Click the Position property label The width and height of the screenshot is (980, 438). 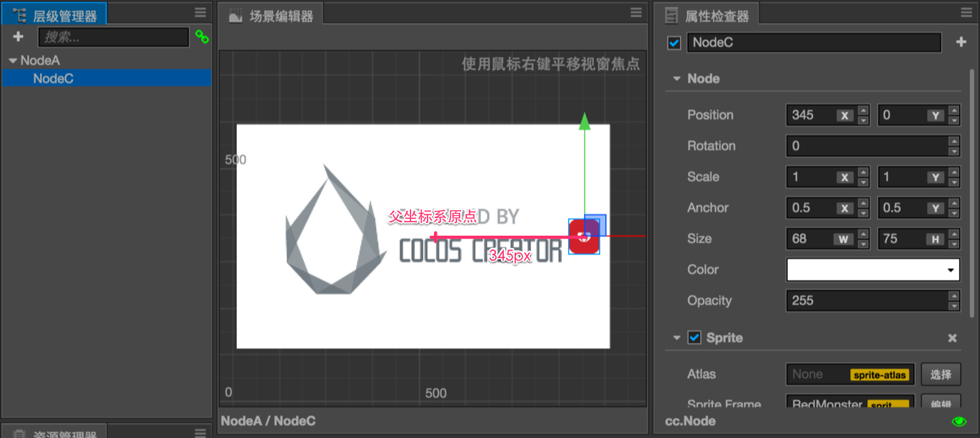click(x=710, y=115)
